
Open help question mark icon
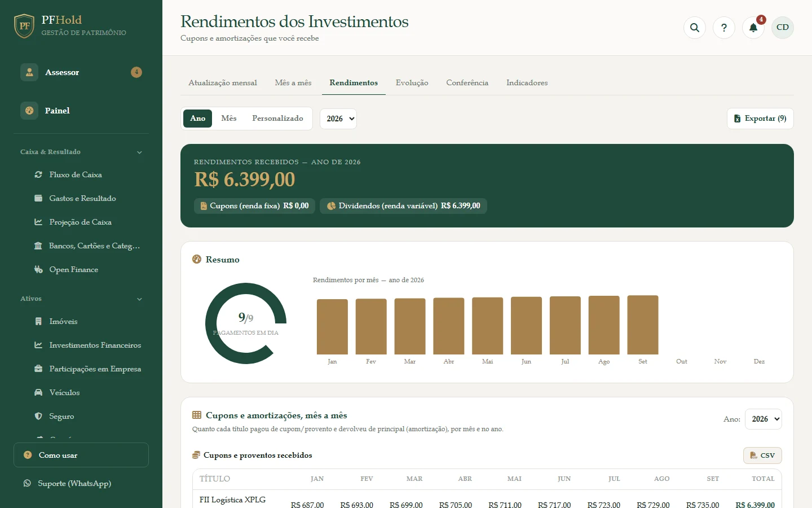[x=724, y=28]
